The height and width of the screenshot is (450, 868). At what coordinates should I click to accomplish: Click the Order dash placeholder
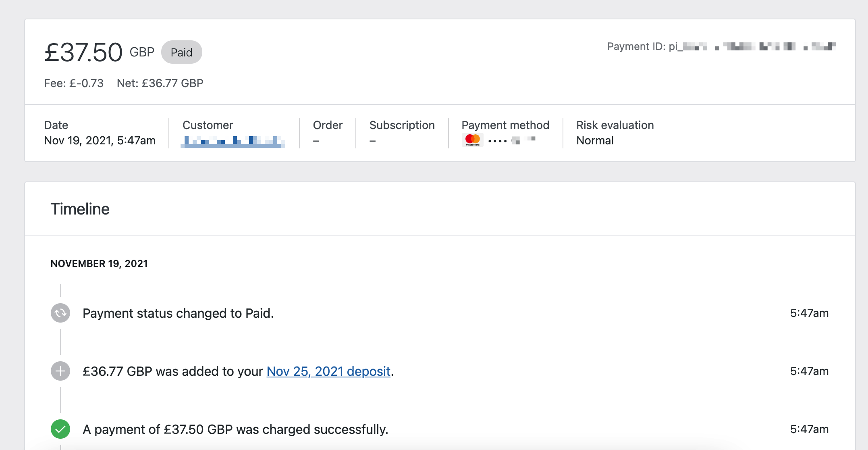coord(316,141)
